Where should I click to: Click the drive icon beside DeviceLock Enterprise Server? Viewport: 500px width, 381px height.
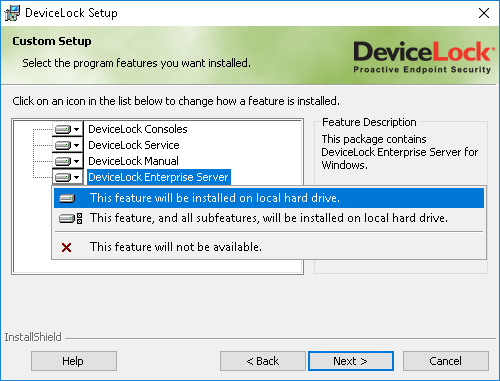[63, 177]
